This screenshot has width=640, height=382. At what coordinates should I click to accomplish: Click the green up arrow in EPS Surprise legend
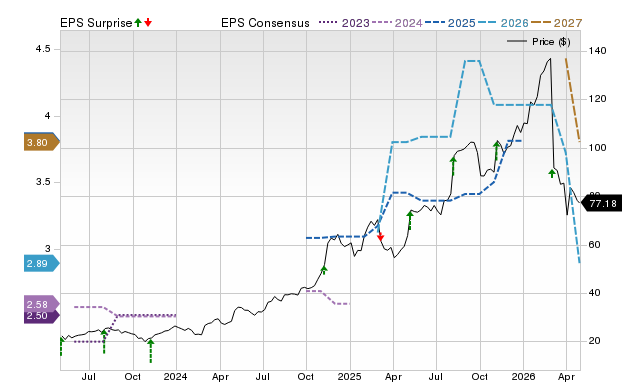[138, 22]
